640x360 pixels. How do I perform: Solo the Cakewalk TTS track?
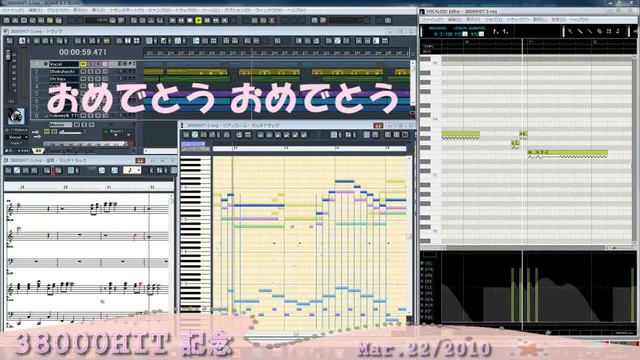tap(91, 116)
